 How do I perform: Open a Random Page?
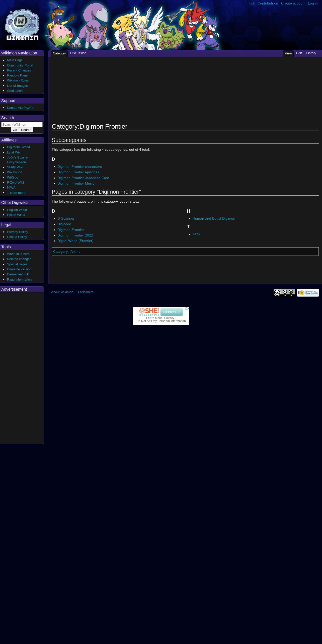[x=17, y=75]
